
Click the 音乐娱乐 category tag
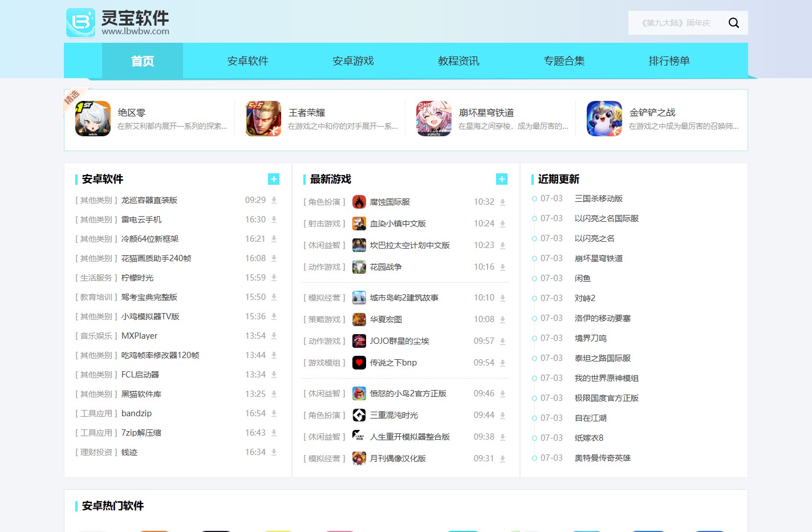(96, 336)
